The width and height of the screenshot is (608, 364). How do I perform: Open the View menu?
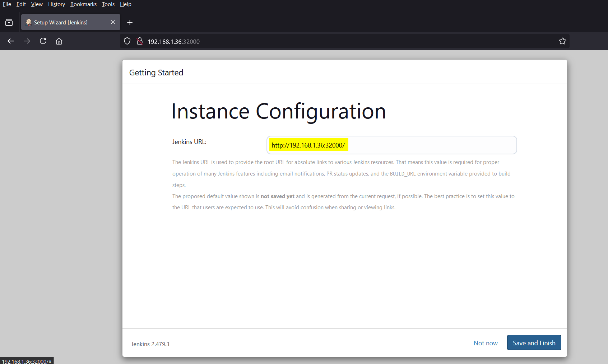pos(37,4)
